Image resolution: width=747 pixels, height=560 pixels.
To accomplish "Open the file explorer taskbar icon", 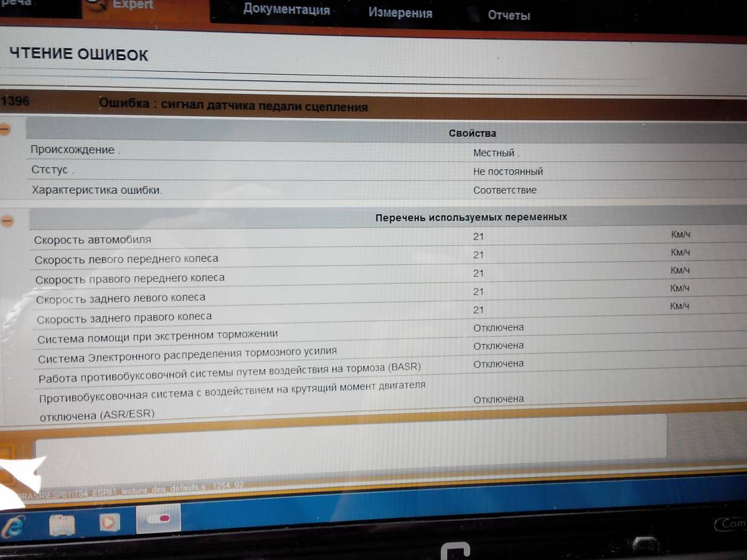I will [62, 525].
